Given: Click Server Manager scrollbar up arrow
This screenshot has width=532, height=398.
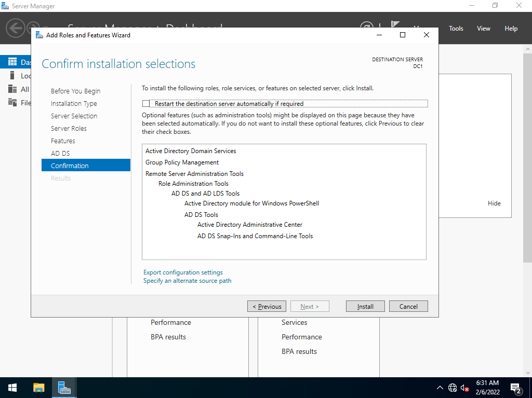Looking at the screenshot, I should (x=528, y=49).
